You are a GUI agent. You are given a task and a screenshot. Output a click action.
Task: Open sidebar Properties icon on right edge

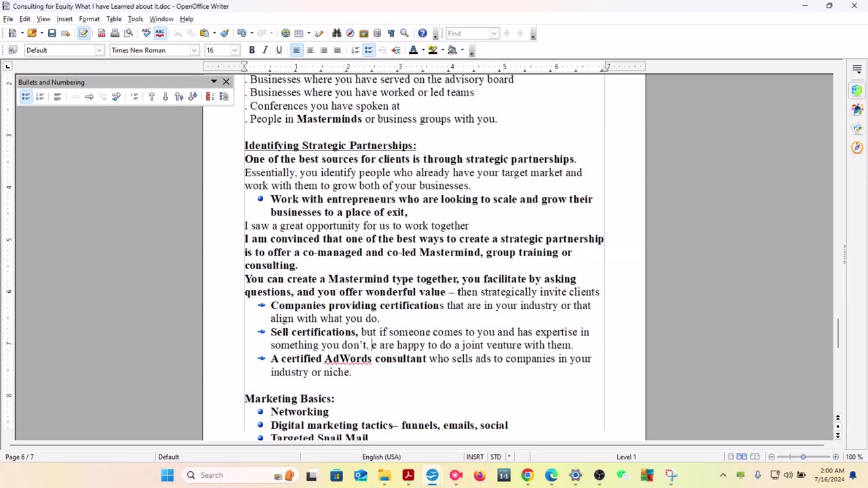(857, 90)
